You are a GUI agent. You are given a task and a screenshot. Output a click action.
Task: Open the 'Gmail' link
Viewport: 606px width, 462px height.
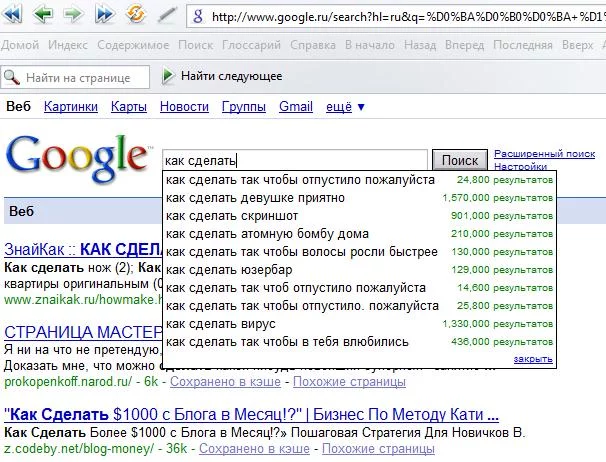click(x=296, y=106)
